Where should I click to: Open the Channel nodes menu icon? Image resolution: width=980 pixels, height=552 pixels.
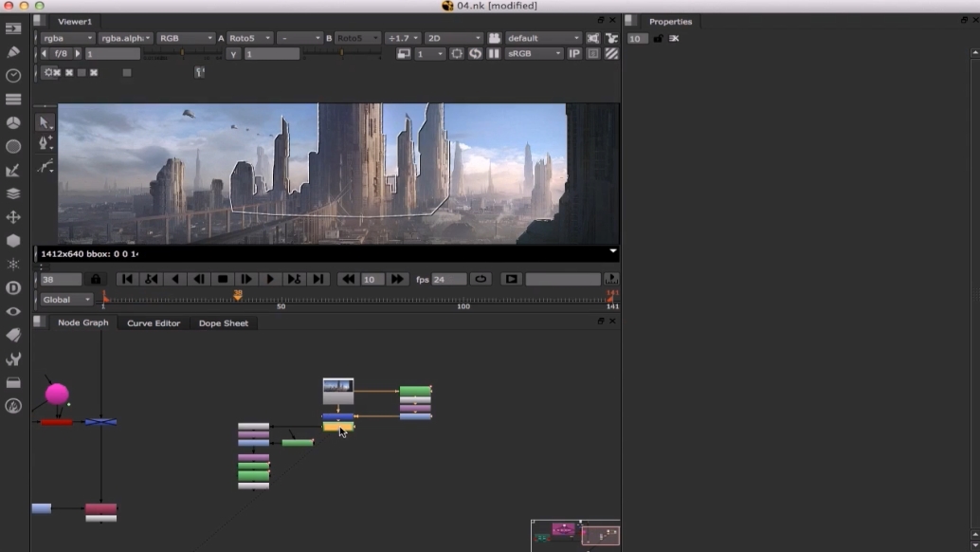point(13,100)
